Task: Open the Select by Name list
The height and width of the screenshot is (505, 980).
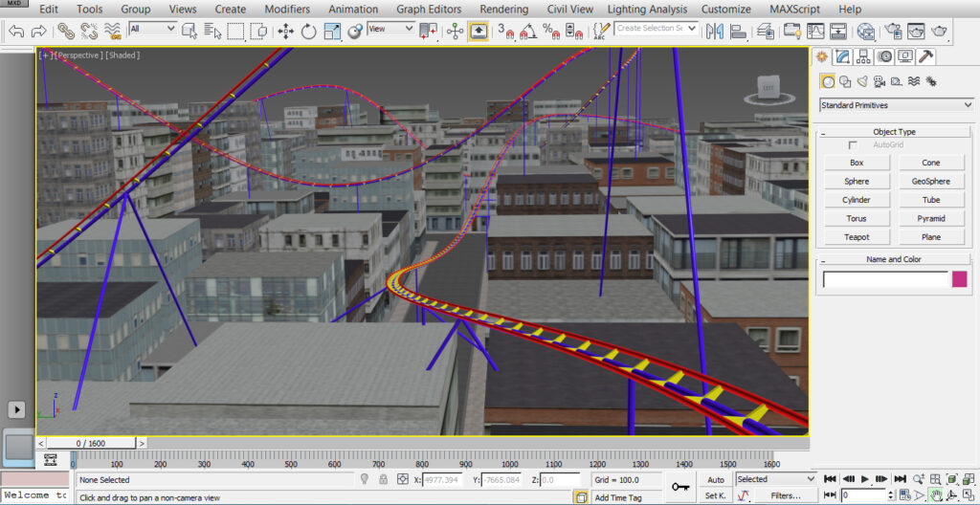Action: 212,31
